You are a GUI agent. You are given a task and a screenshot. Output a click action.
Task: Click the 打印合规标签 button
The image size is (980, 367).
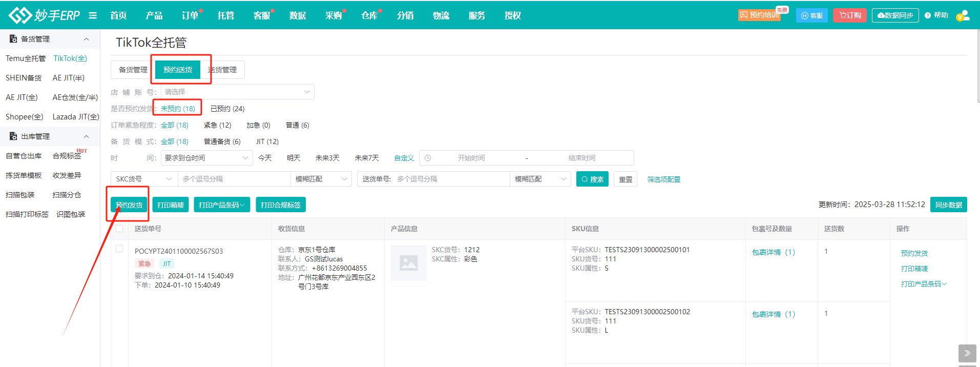click(281, 205)
